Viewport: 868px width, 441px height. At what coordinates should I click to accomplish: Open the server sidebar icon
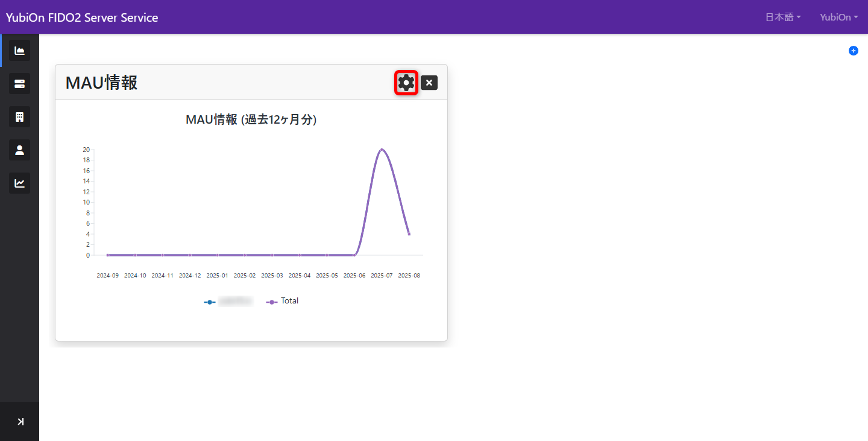[19, 84]
